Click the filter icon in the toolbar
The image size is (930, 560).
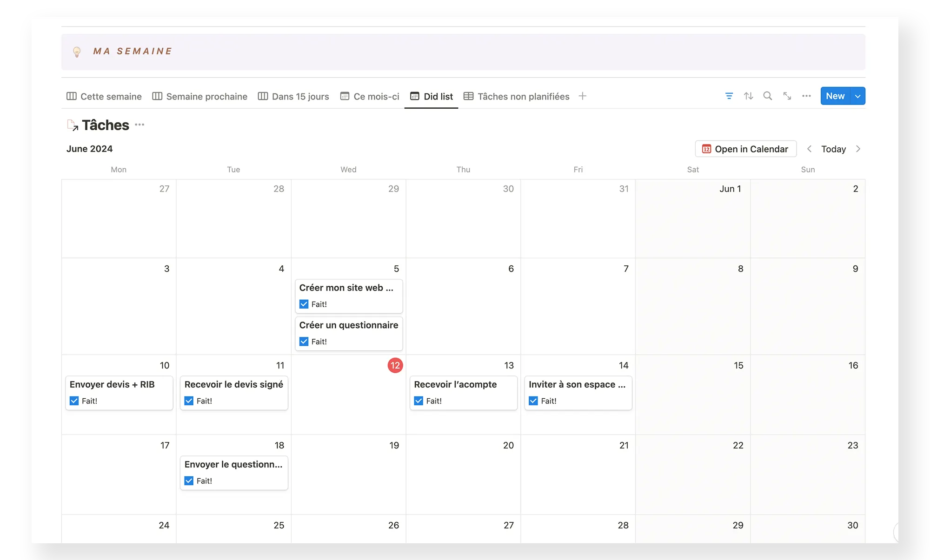[729, 96]
